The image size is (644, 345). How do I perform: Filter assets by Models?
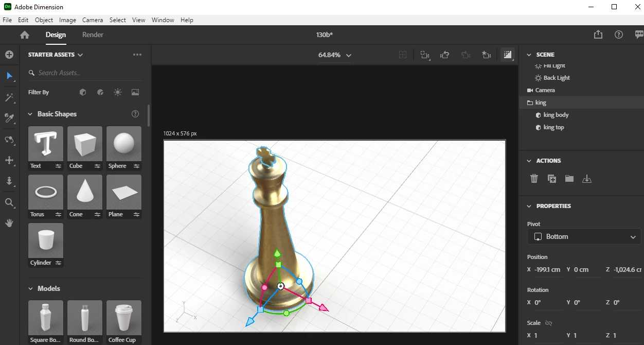tap(83, 92)
